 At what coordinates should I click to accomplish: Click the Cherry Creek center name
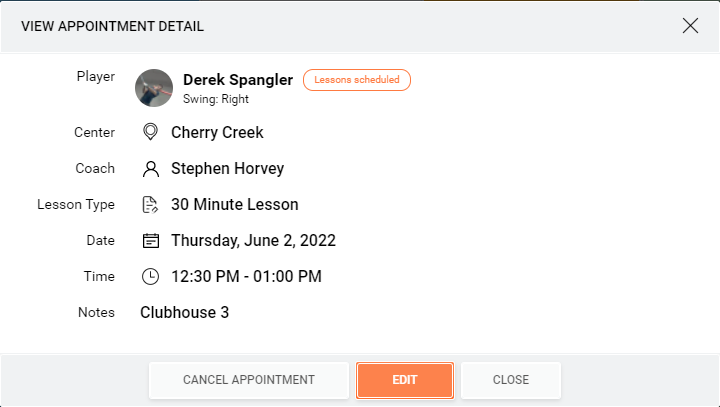pyautogui.click(x=217, y=132)
